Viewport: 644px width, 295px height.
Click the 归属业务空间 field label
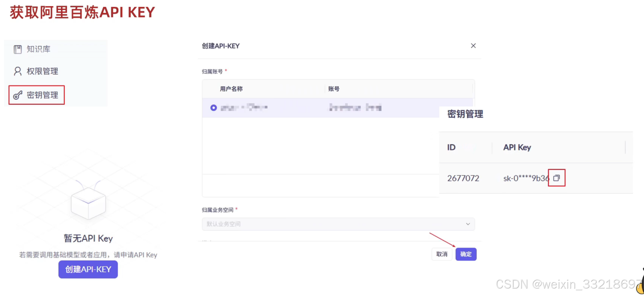coord(217,210)
